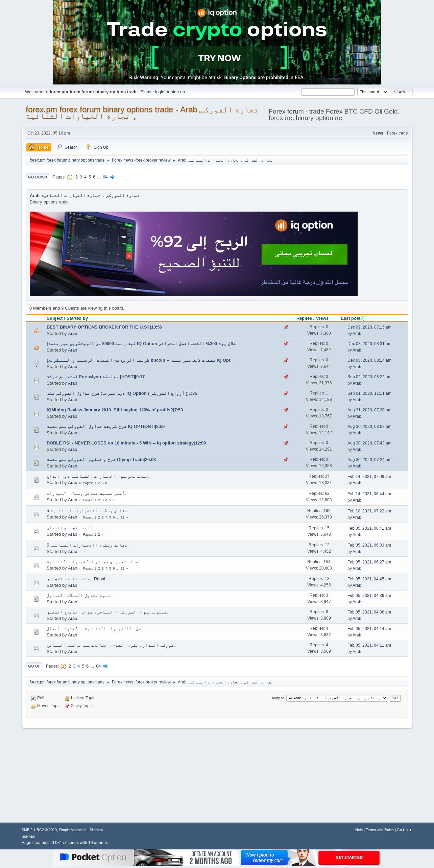Click the Moved Topic legend icon
The image size is (434, 868).
33,706
